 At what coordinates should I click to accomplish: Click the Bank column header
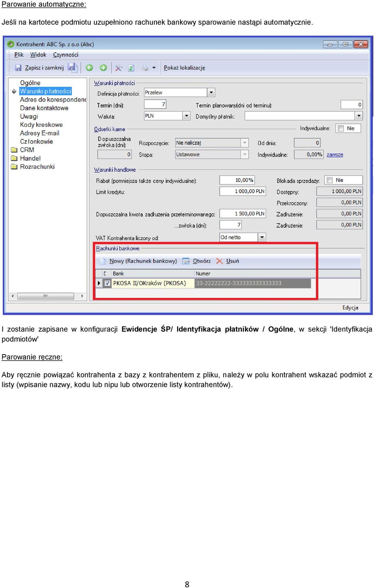[x=153, y=274]
